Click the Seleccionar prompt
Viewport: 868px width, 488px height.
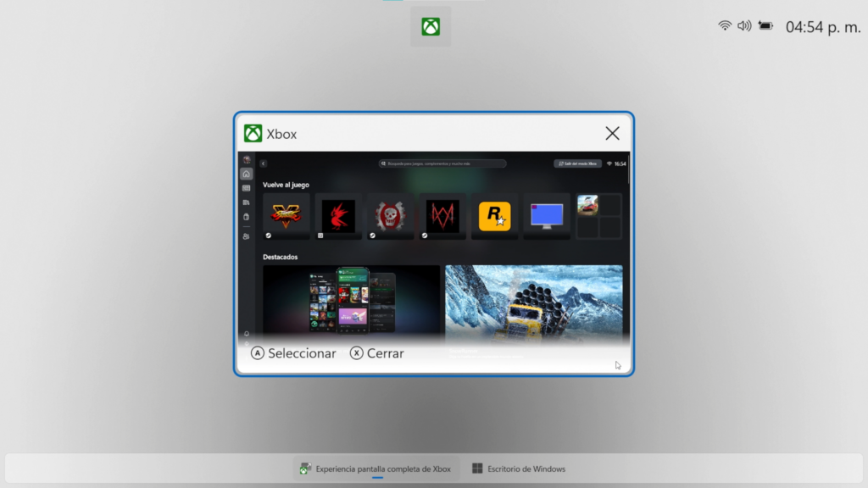293,353
